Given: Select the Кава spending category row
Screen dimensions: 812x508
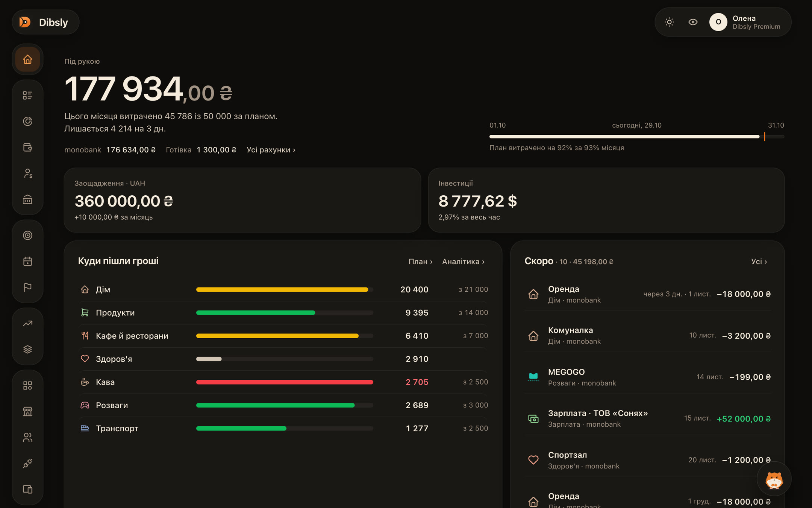Looking at the screenshot, I should point(284,382).
